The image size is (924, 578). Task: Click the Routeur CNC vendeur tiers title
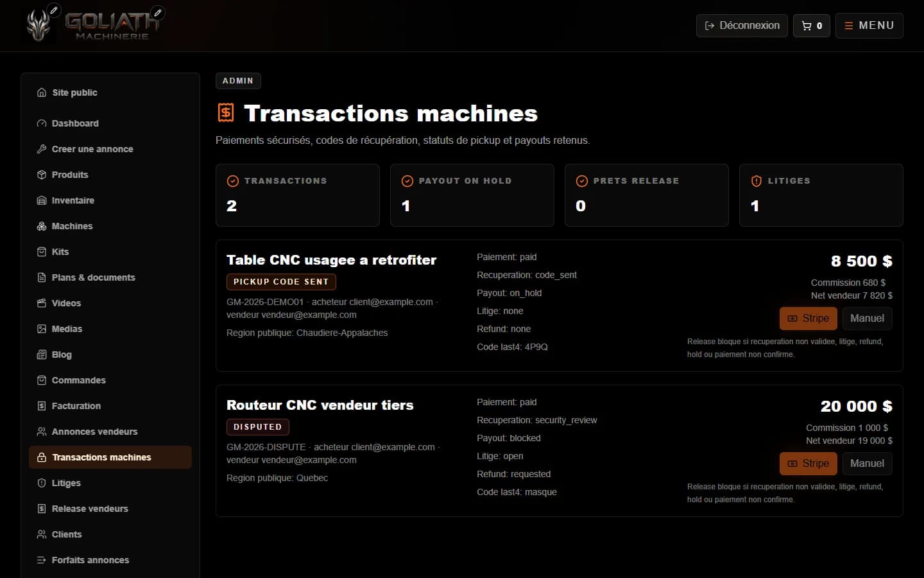tap(320, 405)
